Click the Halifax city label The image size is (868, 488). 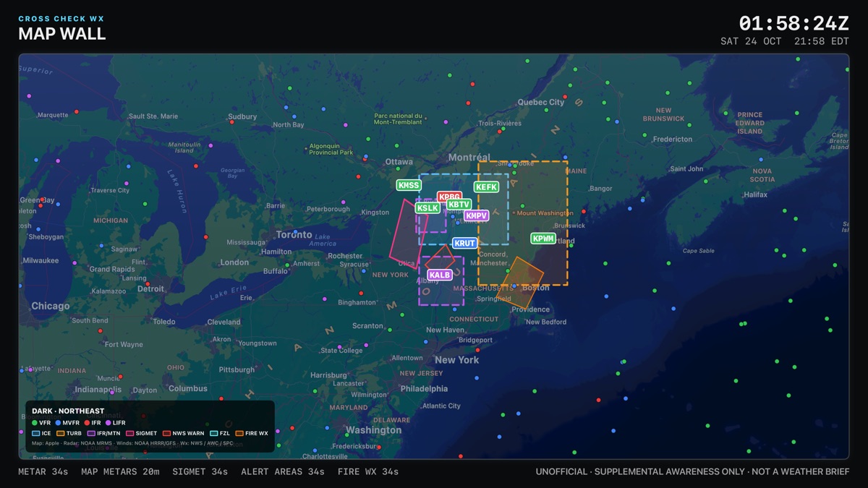click(x=756, y=194)
